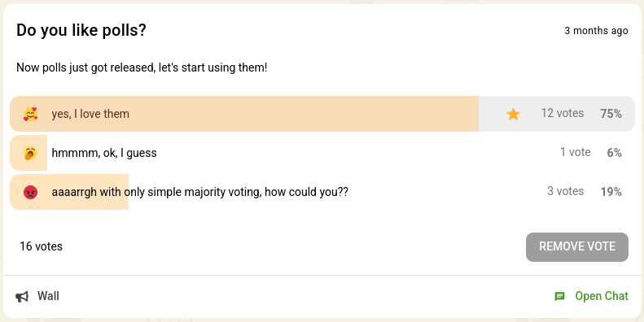The height and width of the screenshot is (322, 644).
Task: Click the megaphone Wall icon
Action: [x=22, y=297]
